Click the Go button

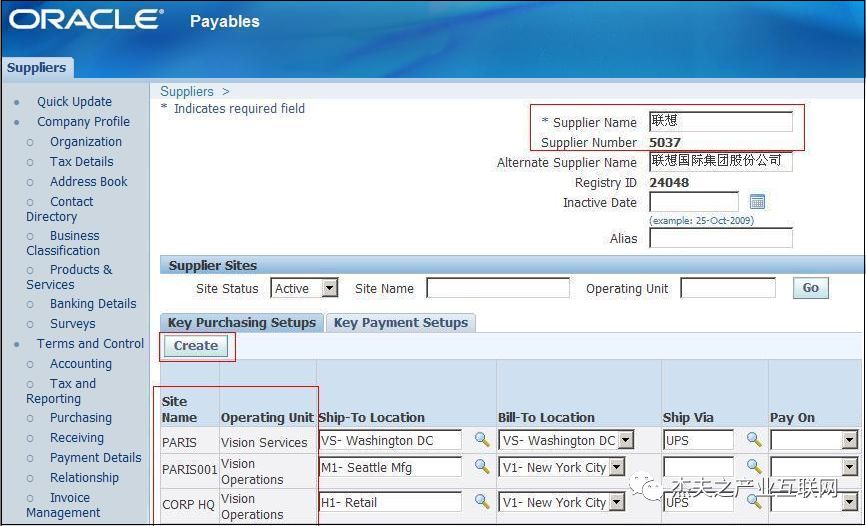810,288
